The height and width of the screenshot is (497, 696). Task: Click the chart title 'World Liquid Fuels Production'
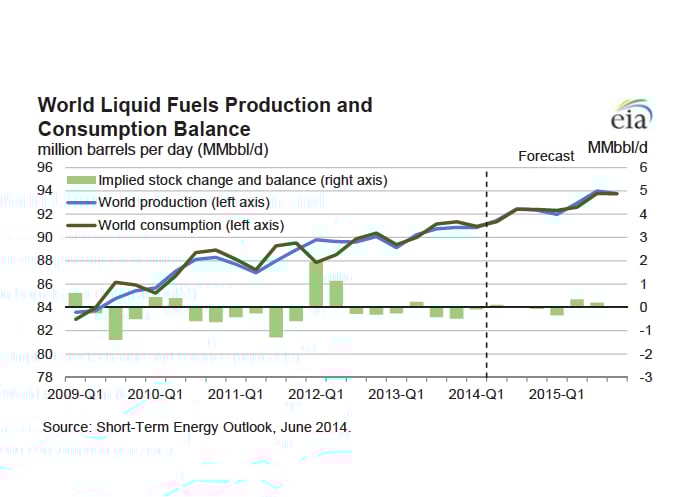204,105
